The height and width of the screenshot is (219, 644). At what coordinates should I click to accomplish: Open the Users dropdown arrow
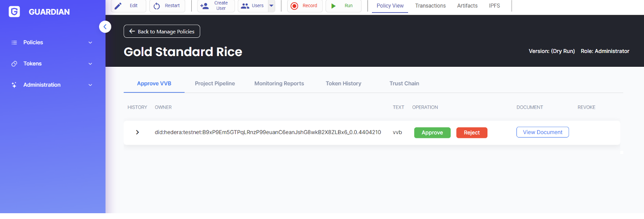click(271, 6)
